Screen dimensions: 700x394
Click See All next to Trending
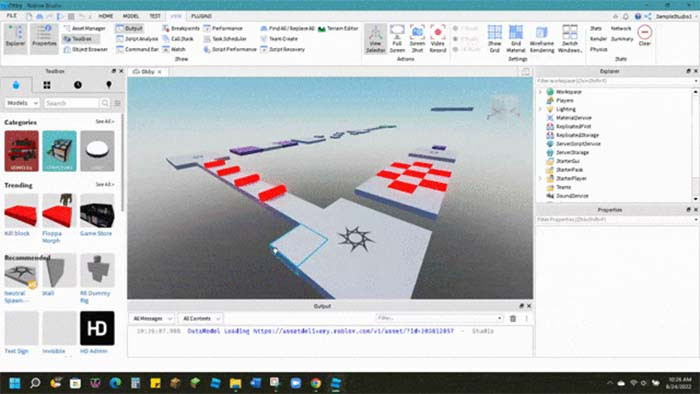105,184
